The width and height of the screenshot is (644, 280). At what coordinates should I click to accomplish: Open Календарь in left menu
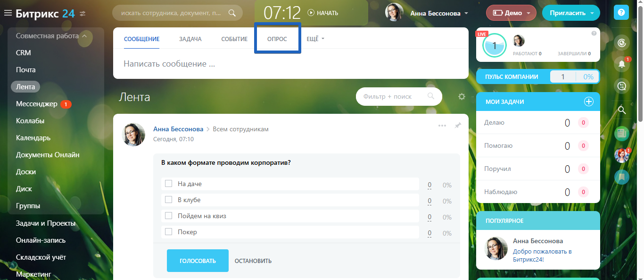coord(33,138)
